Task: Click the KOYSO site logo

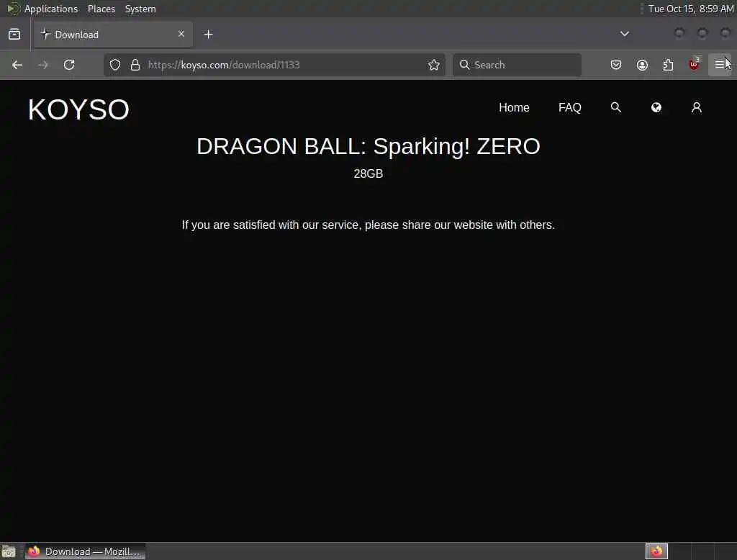Action: [x=78, y=109]
